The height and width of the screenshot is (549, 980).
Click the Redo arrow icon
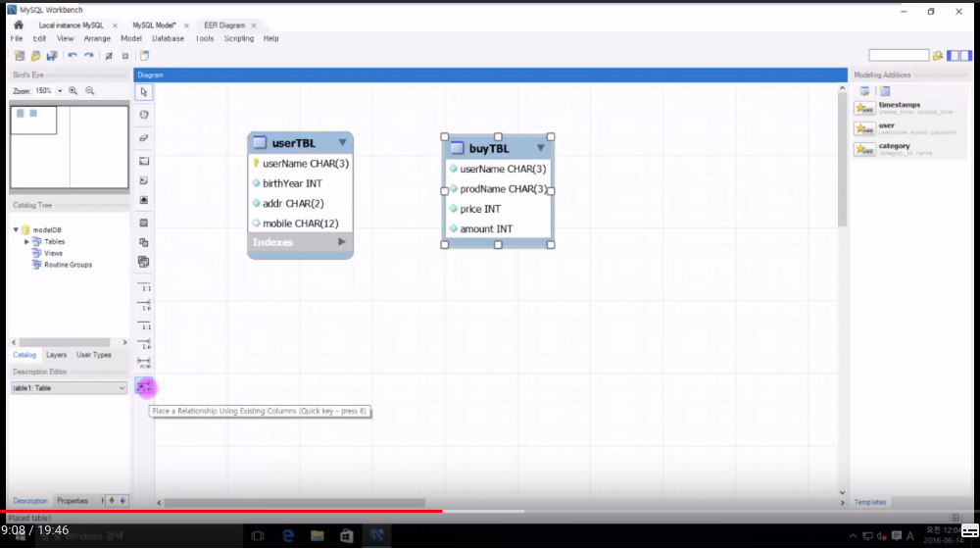coord(89,56)
